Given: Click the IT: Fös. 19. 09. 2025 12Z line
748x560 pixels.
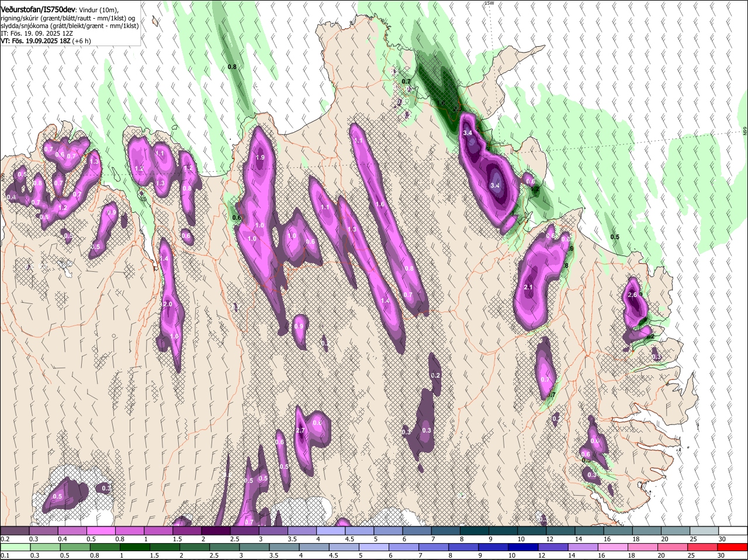Looking at the screenshot, I should coord(37,33).
